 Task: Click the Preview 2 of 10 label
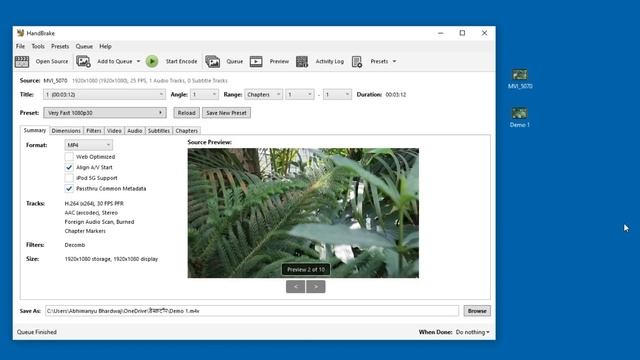pos(306,270)
